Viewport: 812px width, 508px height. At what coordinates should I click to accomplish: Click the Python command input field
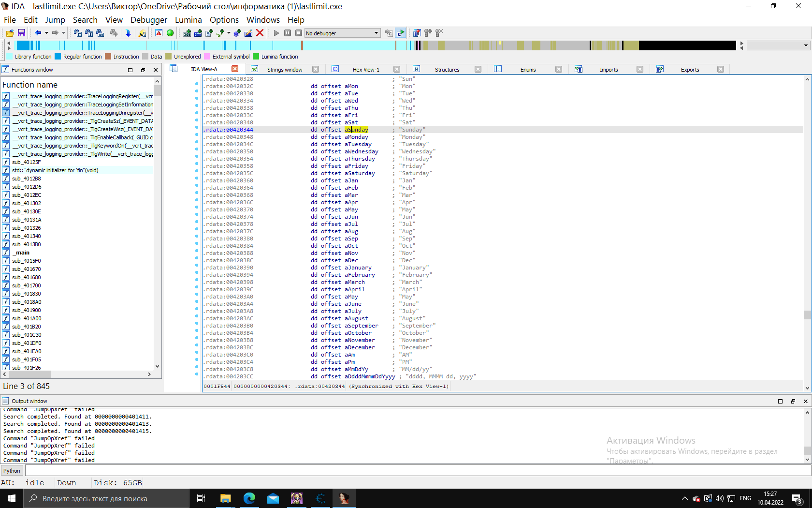(x=416, y=471)
